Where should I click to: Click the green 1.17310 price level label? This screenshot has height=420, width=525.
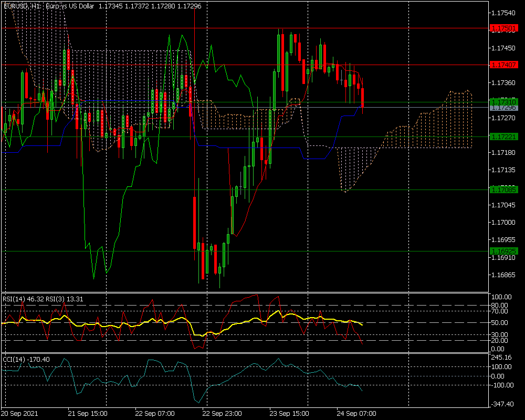coord(503,101)
